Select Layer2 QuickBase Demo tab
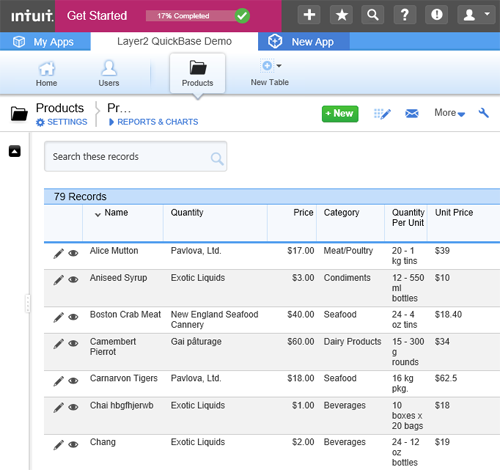This screenshot has height=470, width=500. 174,41
